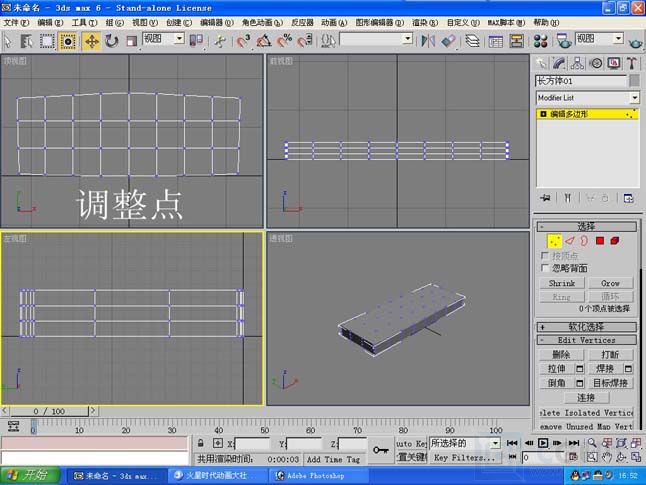Open Schematic View icon
Viewport: 646px width, 485px height.
pyautogui.click(x=516, y=41)
